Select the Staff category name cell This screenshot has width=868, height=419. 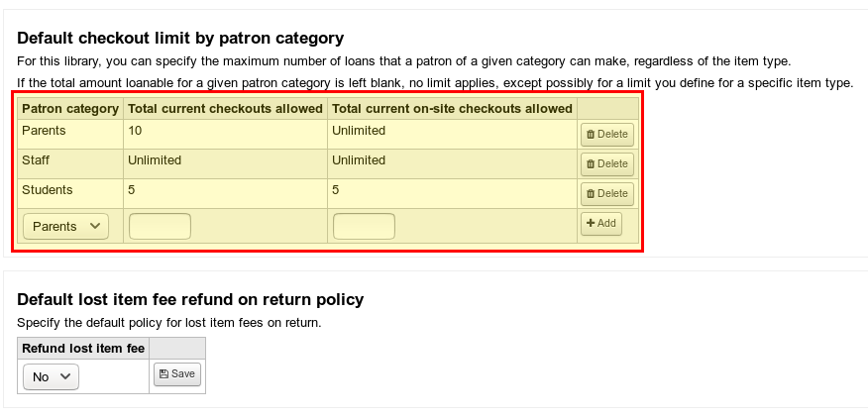coord(36,160)
